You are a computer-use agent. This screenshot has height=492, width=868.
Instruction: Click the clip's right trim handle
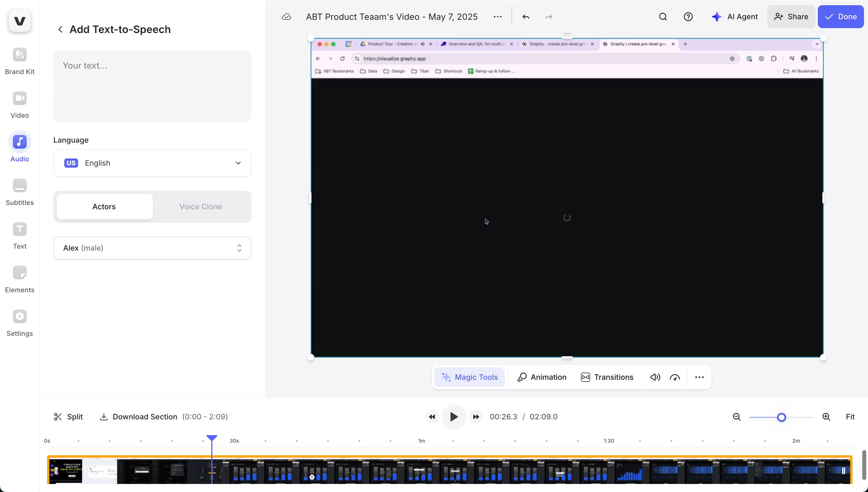coord(843,471)
